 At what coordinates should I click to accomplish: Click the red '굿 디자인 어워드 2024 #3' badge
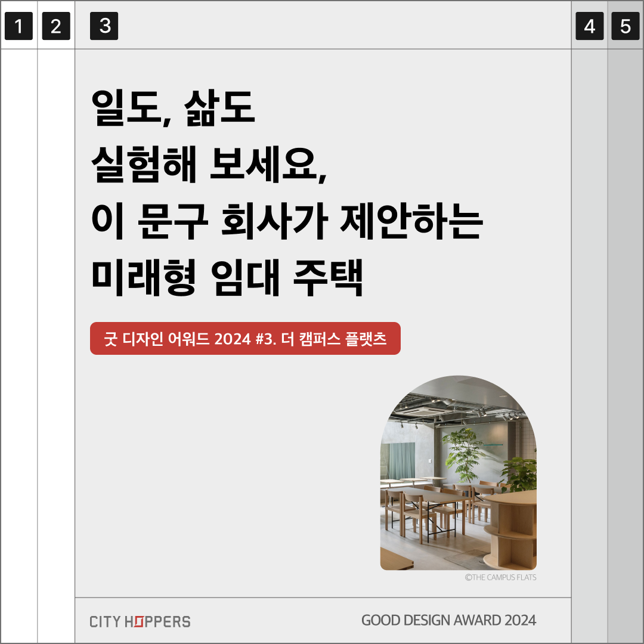(245, 339)
